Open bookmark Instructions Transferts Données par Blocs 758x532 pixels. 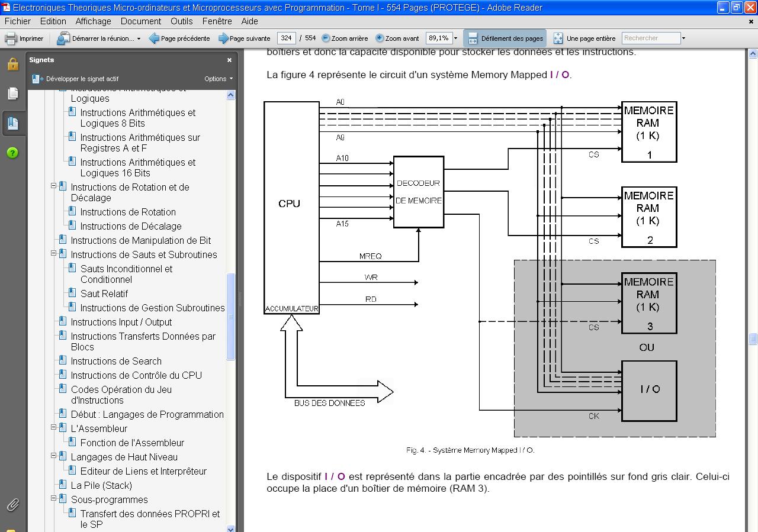(143, 341)
